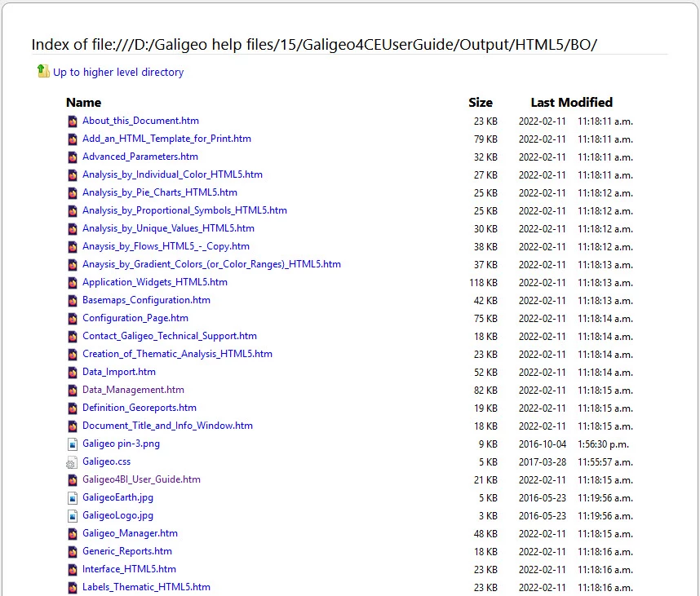Image resolution: width=700 pixels, height=596 pixels.
Task: Click icon beside Definition_Georeports.htm
Action: pyautogui.click(x=73, y=408)
